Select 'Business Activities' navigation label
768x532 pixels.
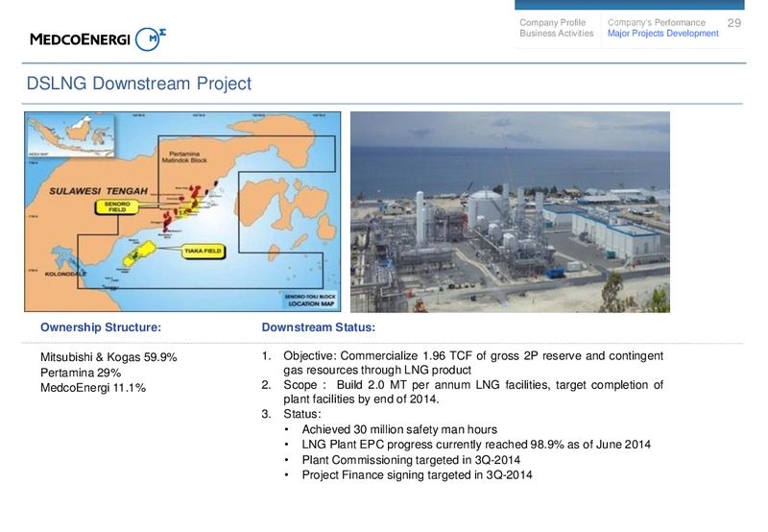click(557, 34)
